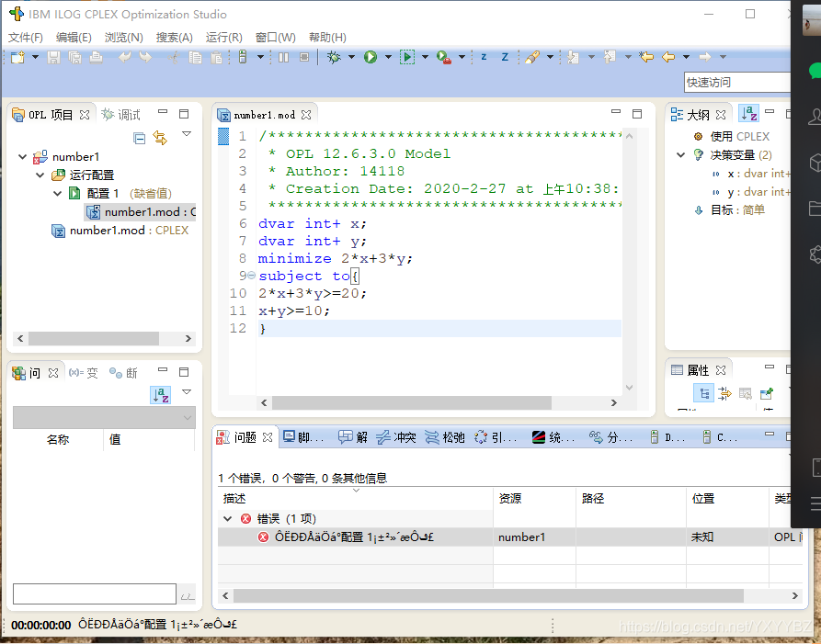Viewport: 821px width, 644px height.
Task: Toggle alphabetical sort in the Outline panel
Action: tap(749, 114)
